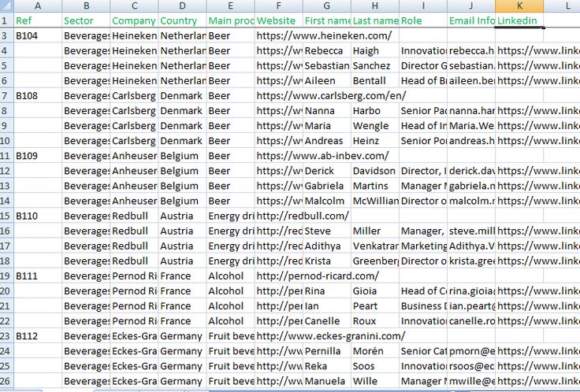Select the cell containing B111
Image resolution: width=580 pixels, height=392 pixels.
[38, 276]
